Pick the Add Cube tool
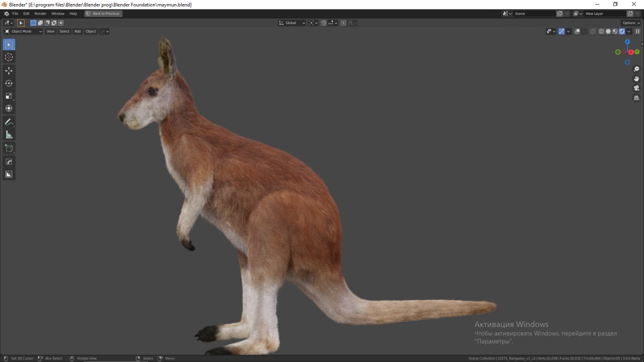 [9, 148]
